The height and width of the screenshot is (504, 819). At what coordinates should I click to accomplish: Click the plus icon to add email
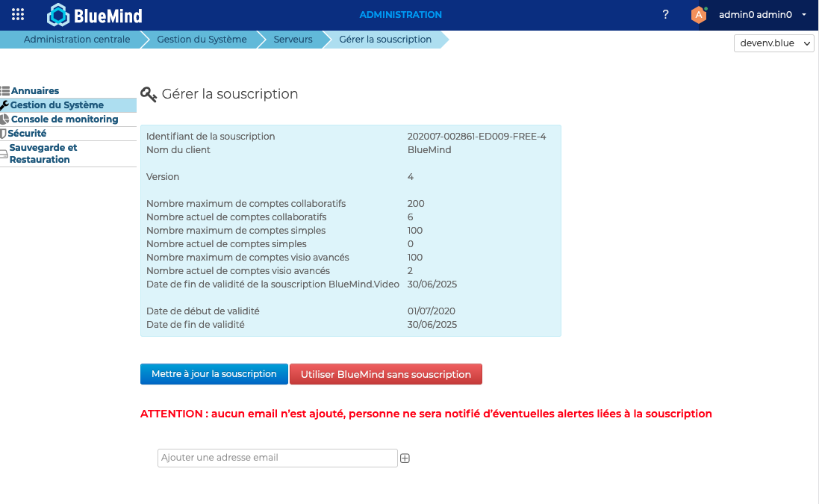pyautogui.click(x=405, y=458)
